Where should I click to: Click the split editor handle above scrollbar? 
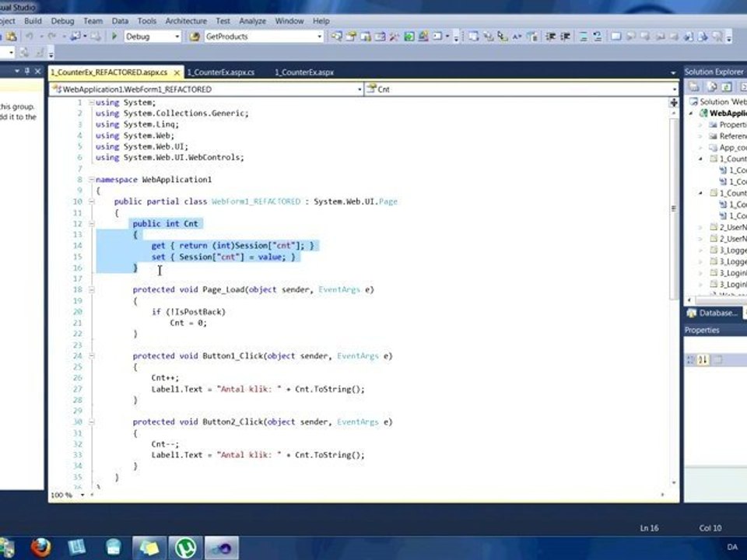674,103
